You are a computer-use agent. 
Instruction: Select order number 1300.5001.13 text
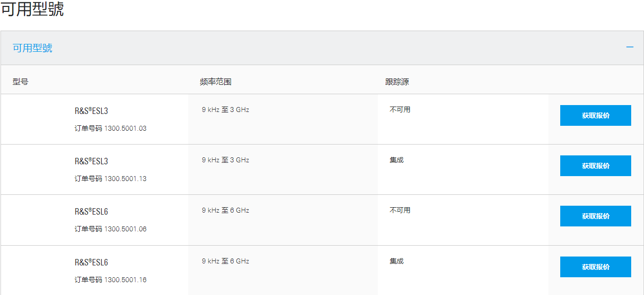tap(125, 179)
